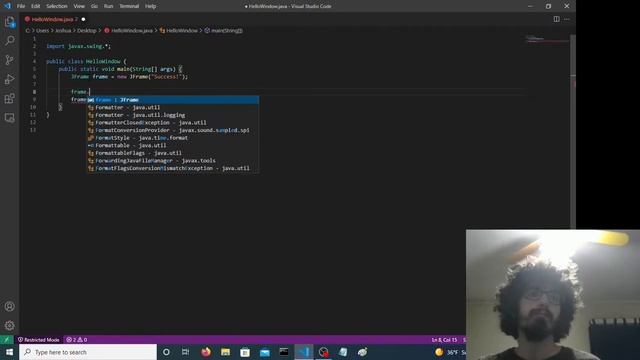
Task: Open the Run and Debug view
Action: tap(9, 79)
